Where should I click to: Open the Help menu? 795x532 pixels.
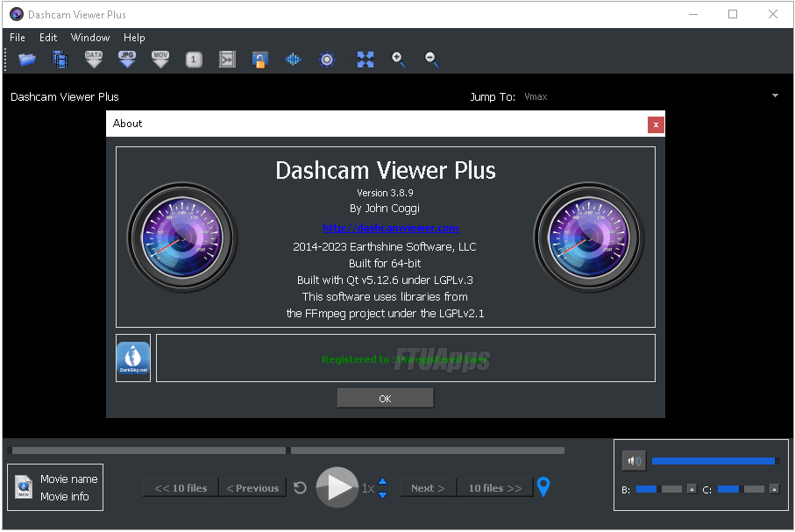pyautogui.click(x=134, y=38)
